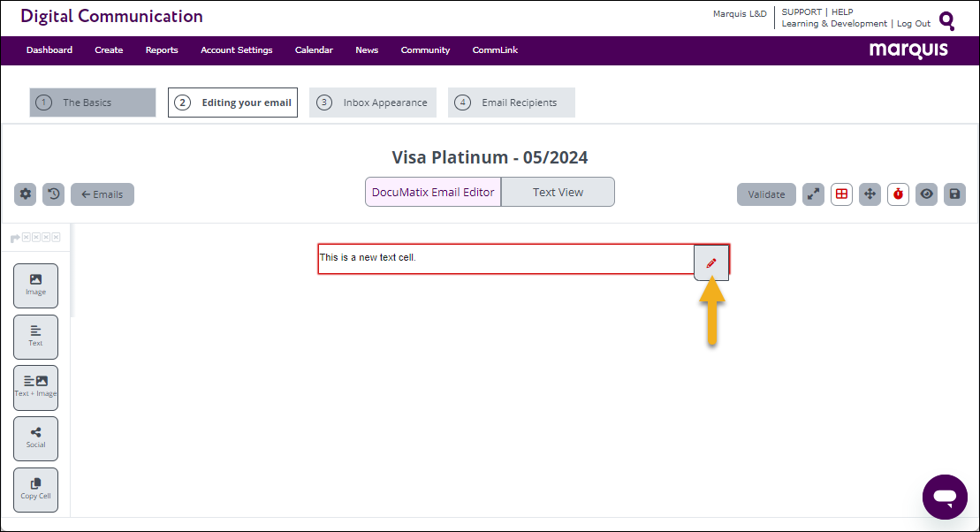980x532 pixels.
Task: Open the Email Recipients step
Action: coord(511,103)
